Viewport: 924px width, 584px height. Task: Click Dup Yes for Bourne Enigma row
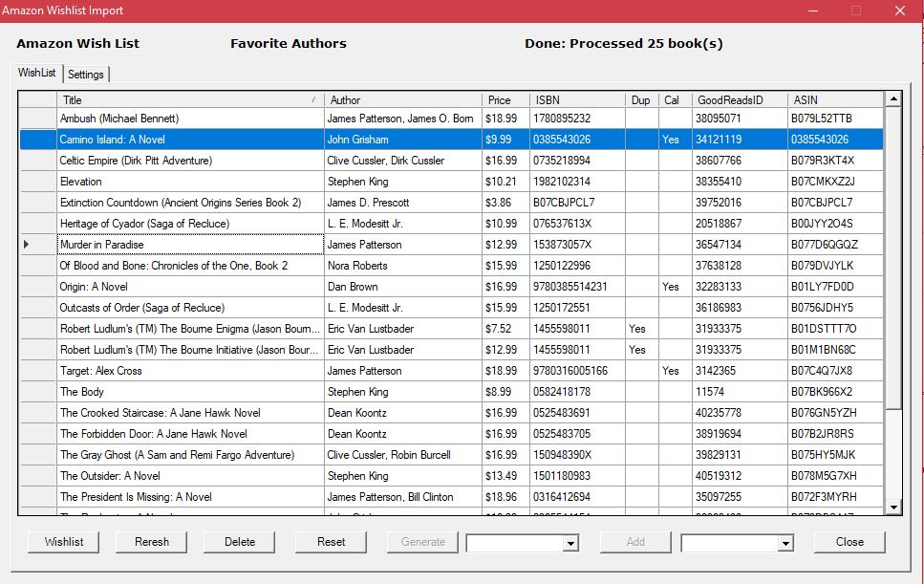coord(642,328)
